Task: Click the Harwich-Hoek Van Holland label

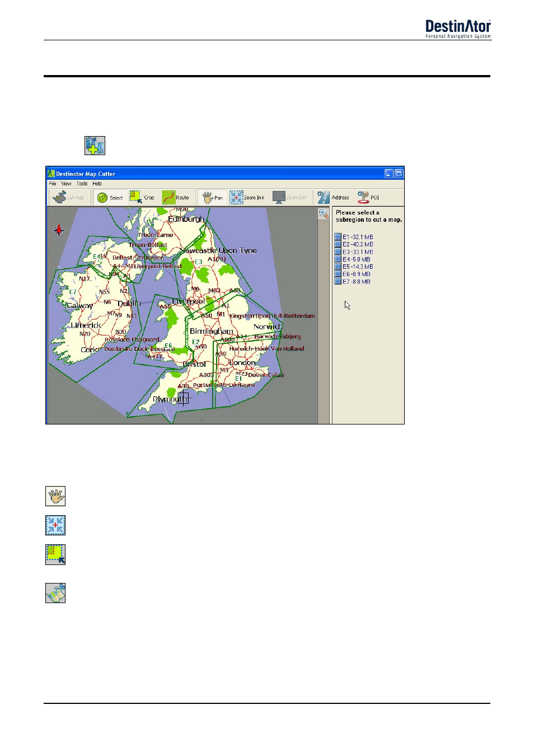Action: (266, 348)
